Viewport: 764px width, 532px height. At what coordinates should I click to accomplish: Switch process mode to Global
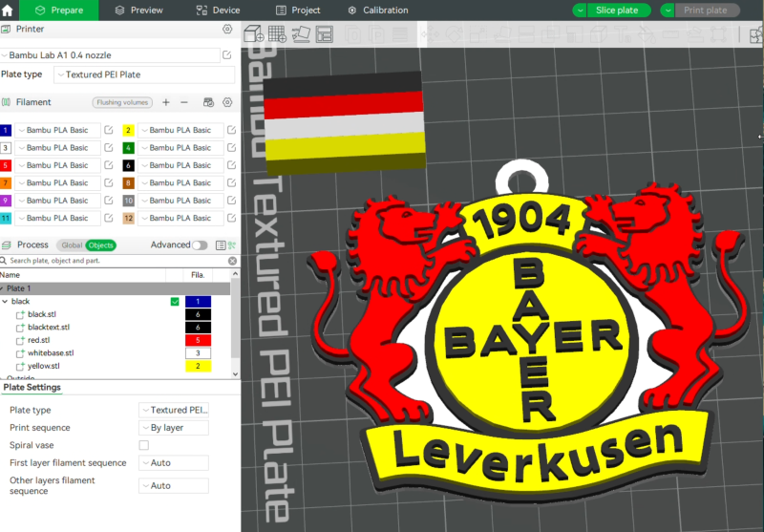click(71, 245)
